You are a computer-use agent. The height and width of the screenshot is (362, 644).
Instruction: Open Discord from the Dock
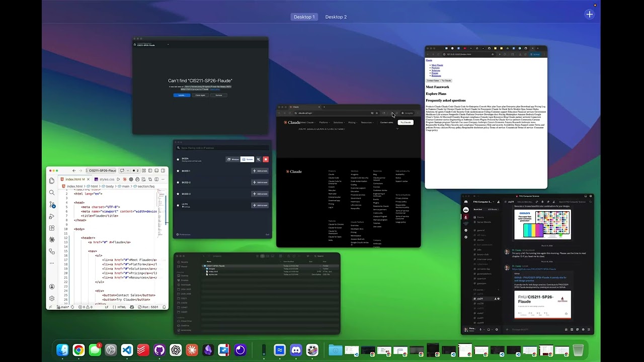tap(296, 350)
